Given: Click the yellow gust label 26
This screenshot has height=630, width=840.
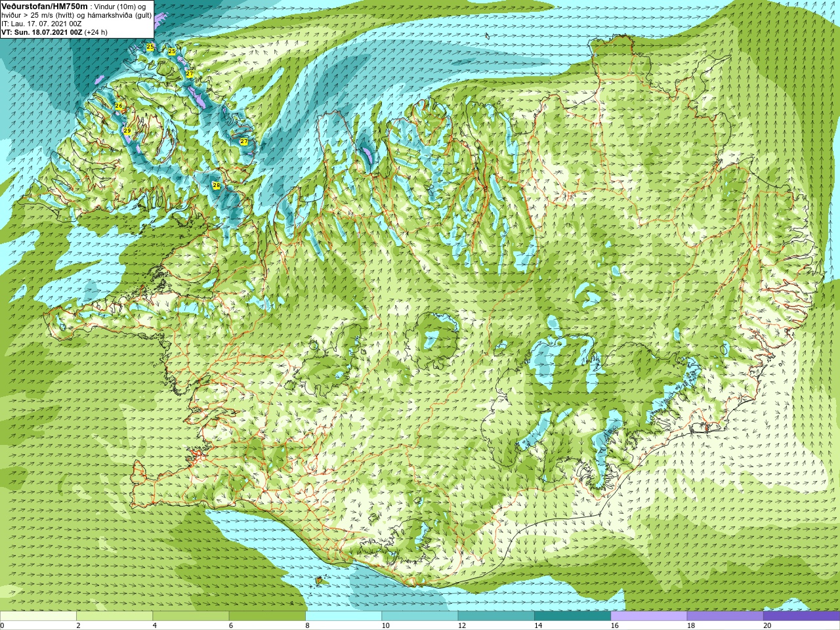Looking at the screenshot, I should click(x=119, y=106).
